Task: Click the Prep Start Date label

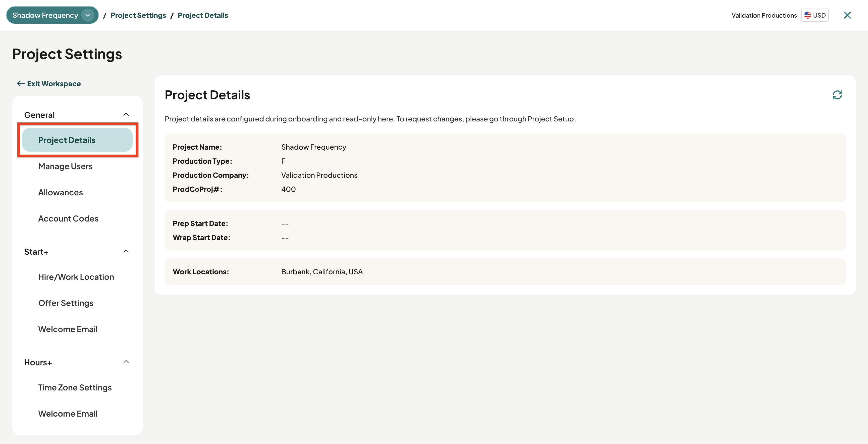Action: tap(200, 223)
